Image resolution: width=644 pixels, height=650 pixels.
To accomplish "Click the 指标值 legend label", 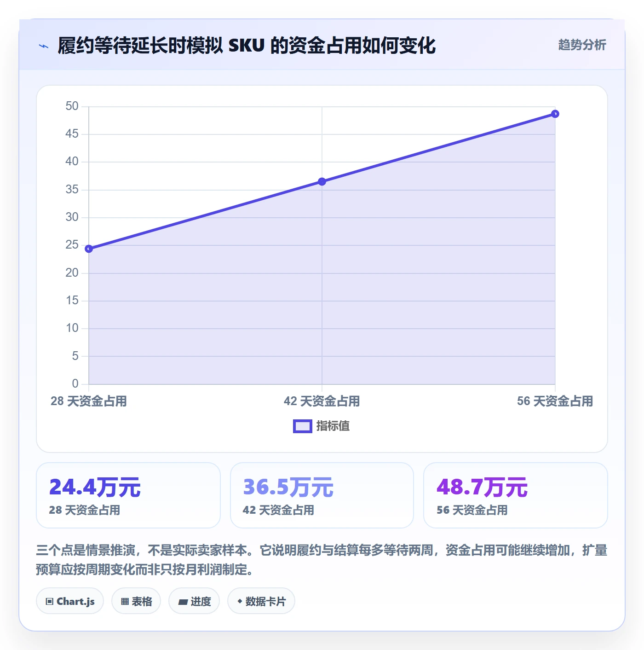I will (333, 426).
